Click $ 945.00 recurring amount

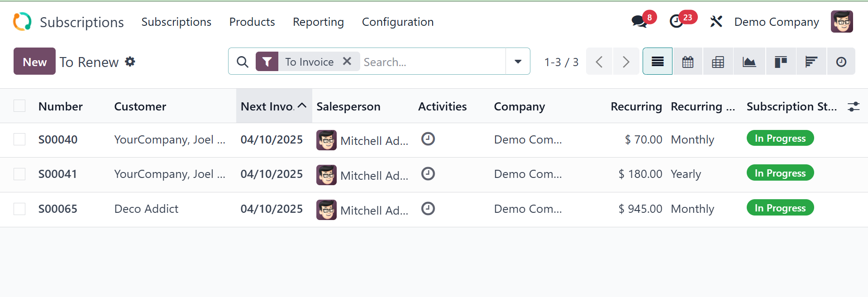640,209
